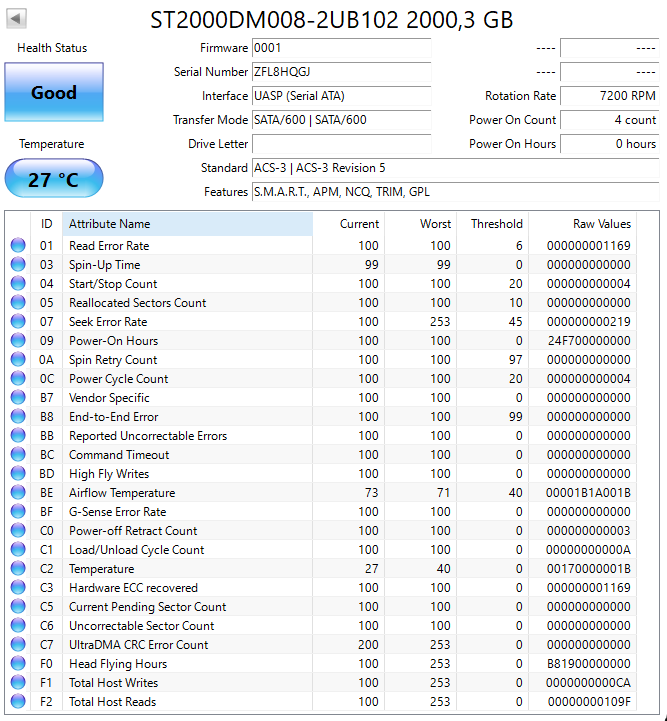
Task: Select the UltraDMA CRC Error Count current value 200
Action: click(368, 645)
